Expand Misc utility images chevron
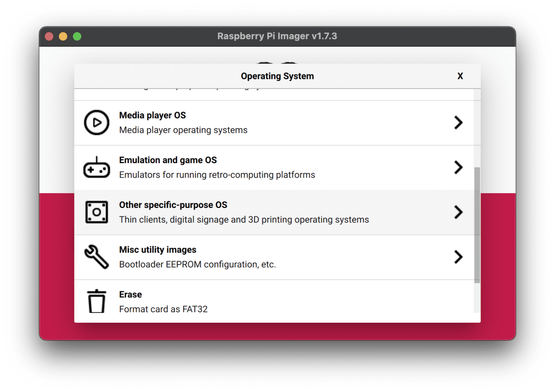555x392 pixels. point(458,257)
